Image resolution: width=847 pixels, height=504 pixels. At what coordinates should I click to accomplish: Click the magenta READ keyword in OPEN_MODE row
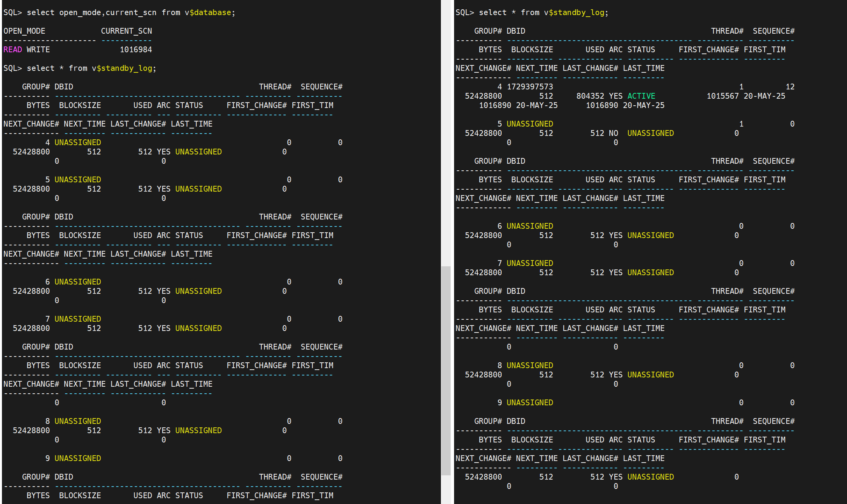(13, 50)
